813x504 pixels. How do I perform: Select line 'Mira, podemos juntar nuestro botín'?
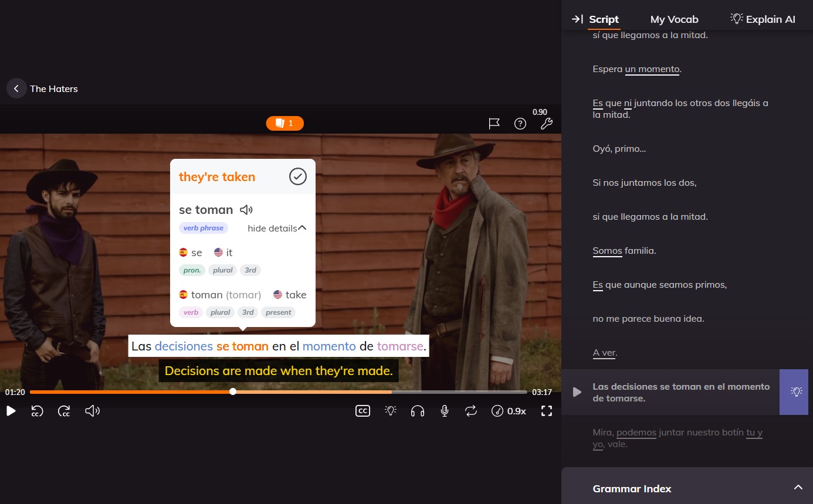click(677, 438)
